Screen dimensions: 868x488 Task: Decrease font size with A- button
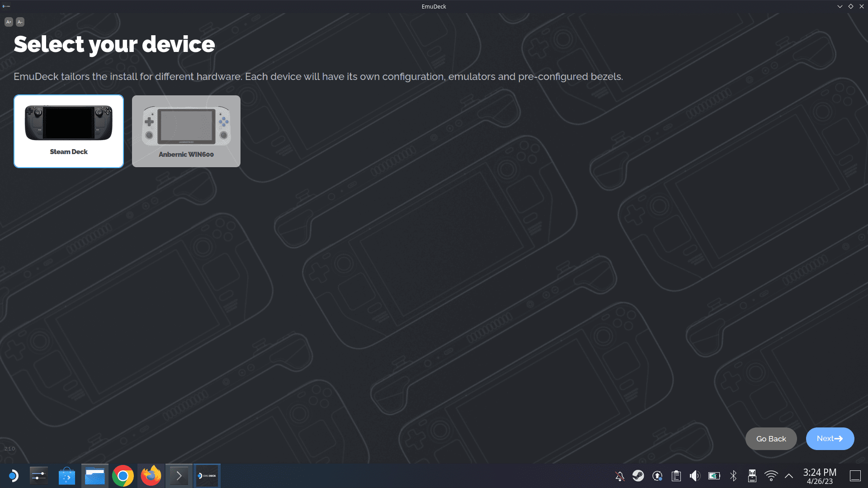click(20, 22)
